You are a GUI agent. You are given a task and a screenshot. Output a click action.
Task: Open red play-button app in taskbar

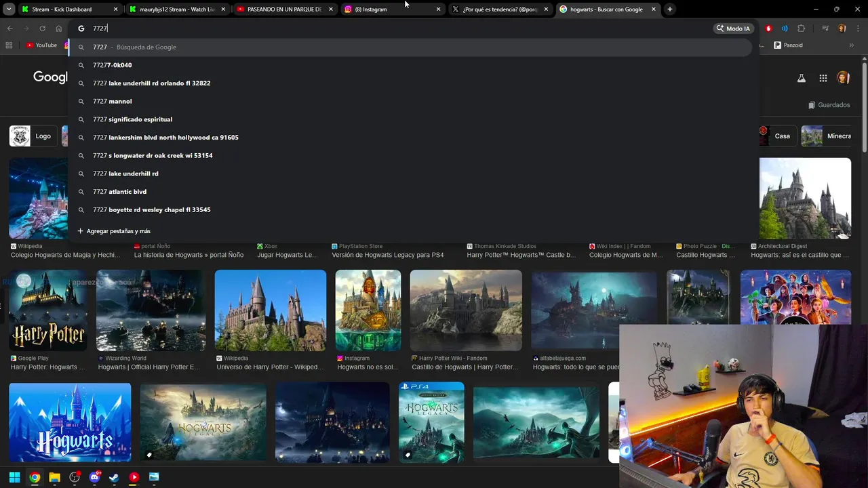click(x=134, y=477)
